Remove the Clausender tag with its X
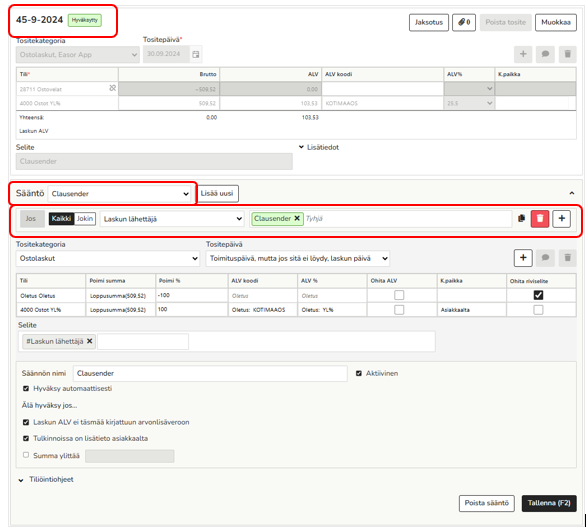 tap(297, 219)
